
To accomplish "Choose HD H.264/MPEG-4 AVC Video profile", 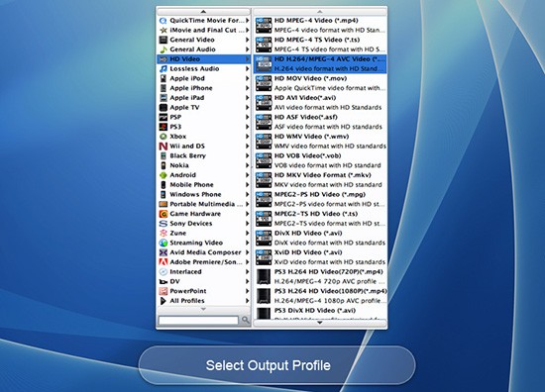I will (x=320, y=64).
